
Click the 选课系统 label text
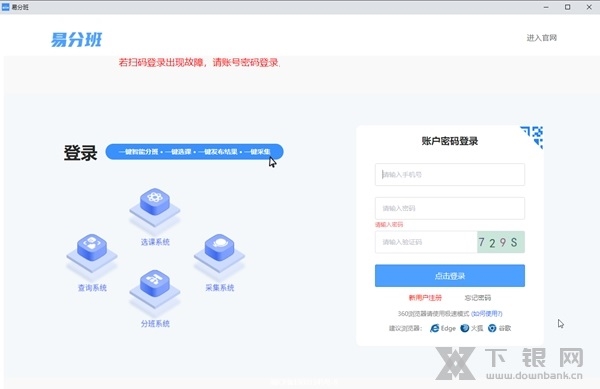coord(155,242)
